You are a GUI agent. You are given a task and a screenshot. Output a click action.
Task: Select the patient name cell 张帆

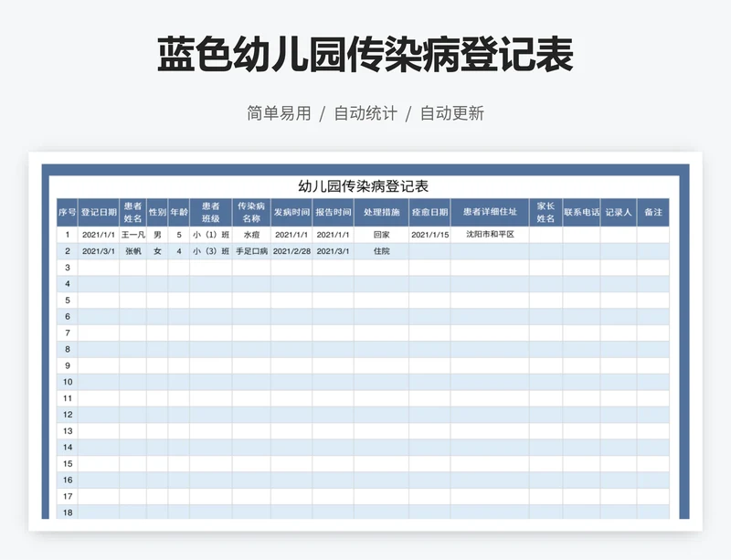(133, 251)
